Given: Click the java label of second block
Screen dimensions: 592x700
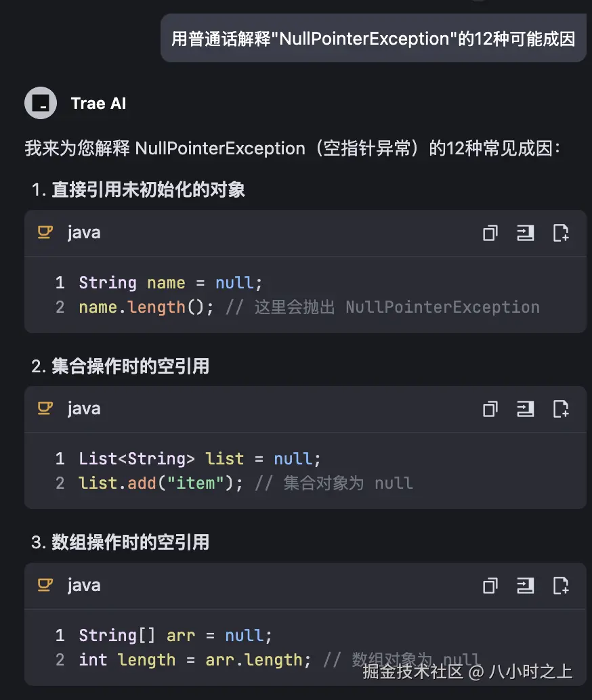Looking at the screenshot, I should pyautogui.click(x=84, y=409).
